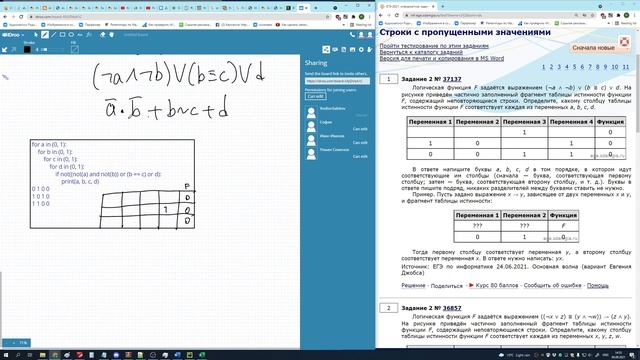Viewport: 640px width, 360px height.
Task: Click the 'Сообщить об ошибке' link
Action: tap(552, 285)
